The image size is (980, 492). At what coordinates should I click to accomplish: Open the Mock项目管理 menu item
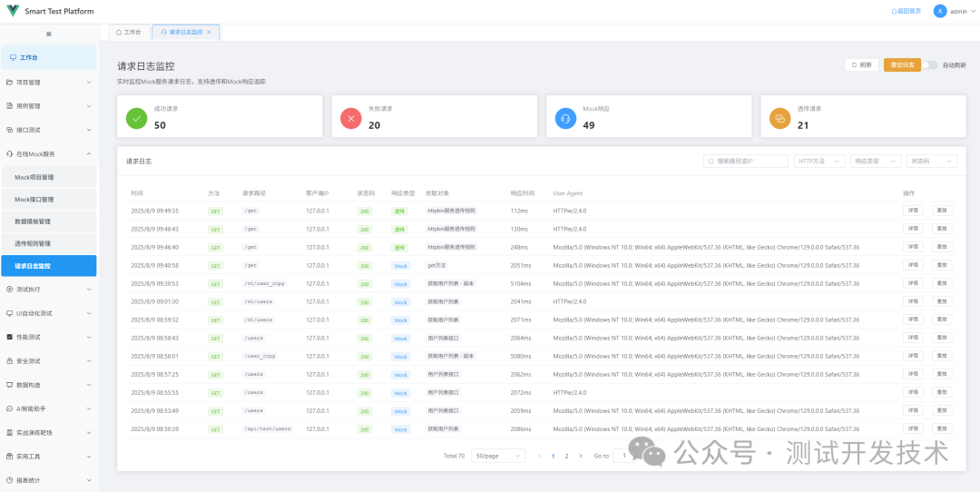pos(49,177)
